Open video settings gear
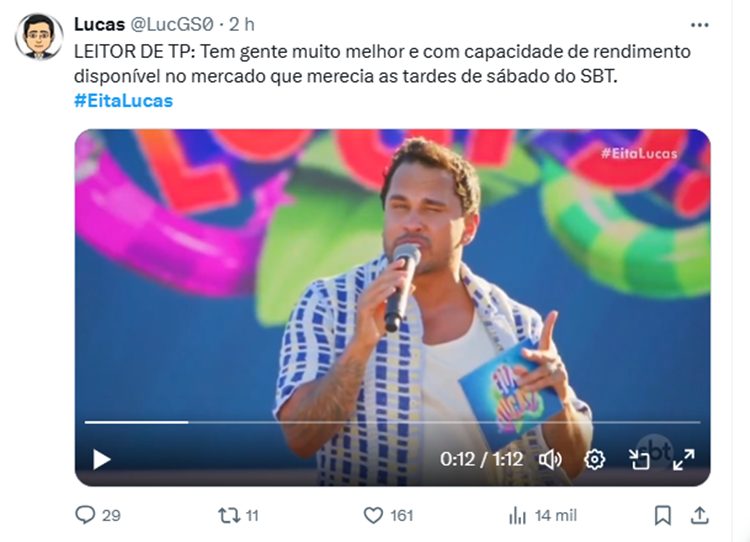Image resolution: width=750 pixels, height=542 pixels. 595,460
